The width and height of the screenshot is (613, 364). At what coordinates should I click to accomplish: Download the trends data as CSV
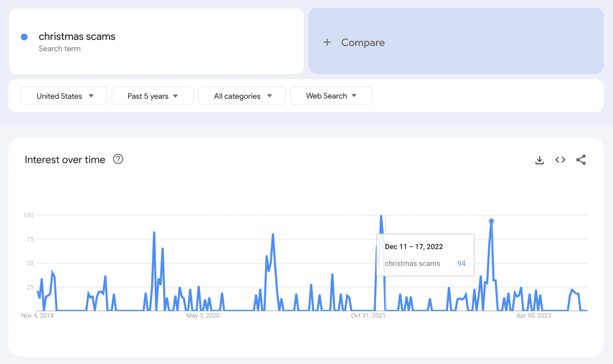pyautogui.click(x=540, y=160)
